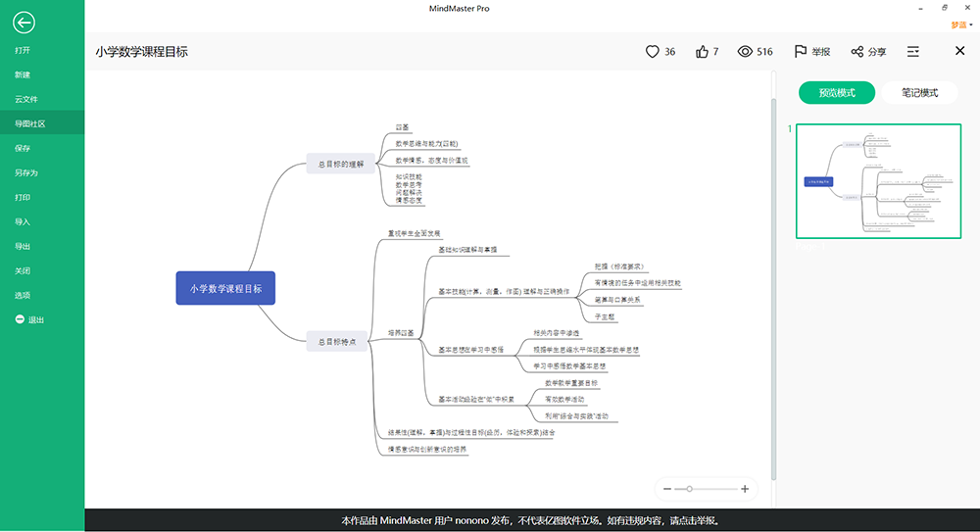Zoom out with the minus button

tap(666, 489)
